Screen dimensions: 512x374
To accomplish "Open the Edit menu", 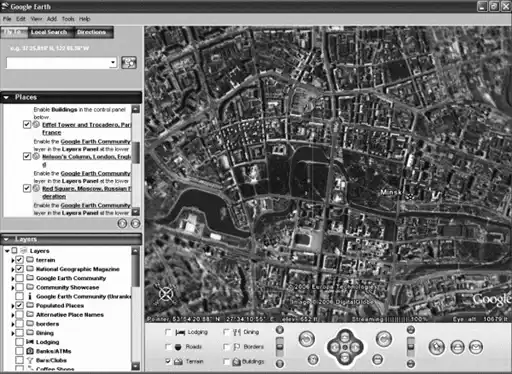I will [21, 19].
